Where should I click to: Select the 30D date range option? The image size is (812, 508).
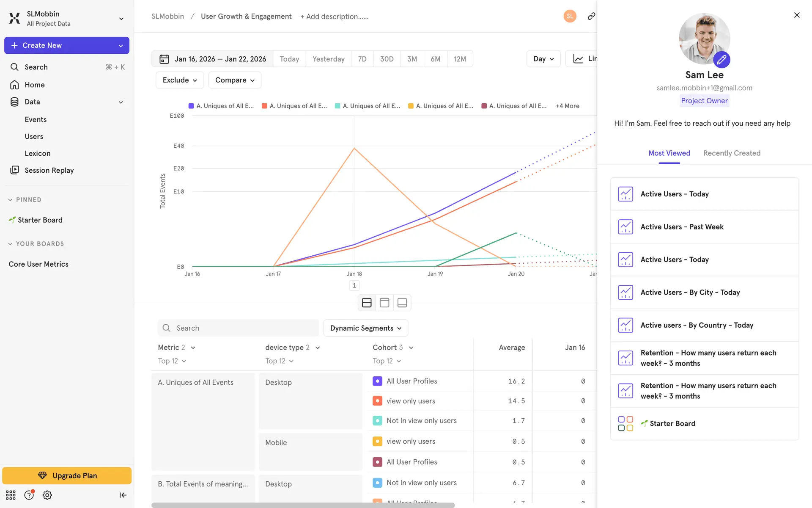(387, 59)
